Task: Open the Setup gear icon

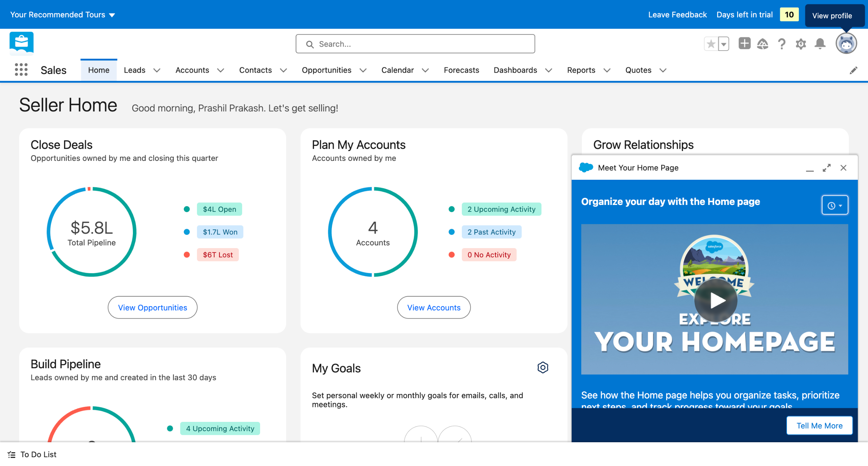Action: 801,44
